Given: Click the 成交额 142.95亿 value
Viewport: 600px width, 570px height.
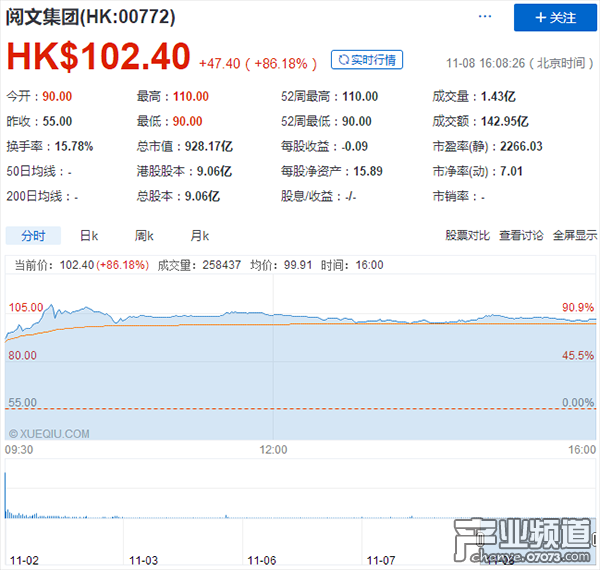Looking at the screenshot, I should 504,121.
